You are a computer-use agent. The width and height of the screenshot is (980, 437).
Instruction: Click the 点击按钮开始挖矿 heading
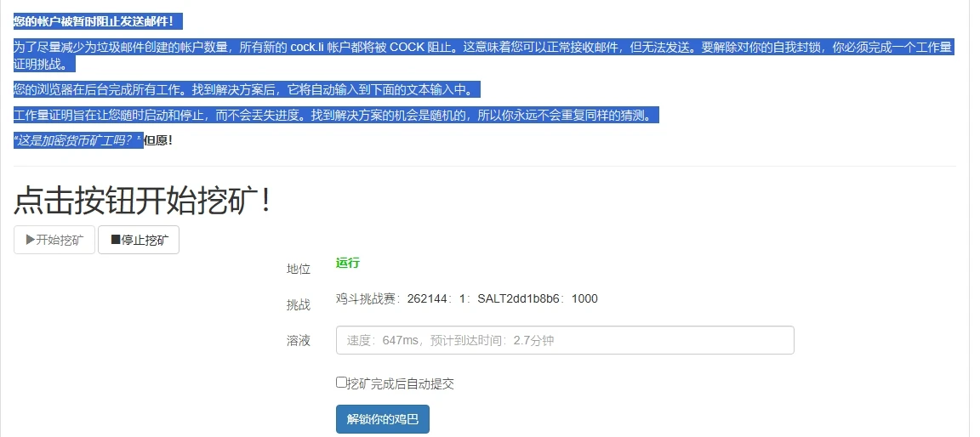tap(143, 200)
